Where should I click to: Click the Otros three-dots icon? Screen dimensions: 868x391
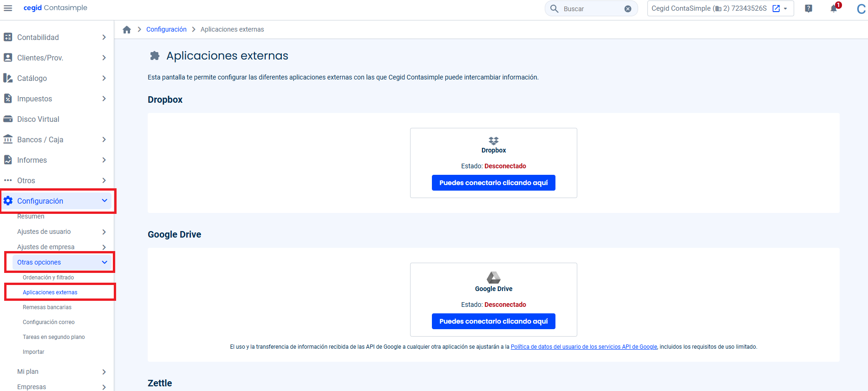point(8,180)
